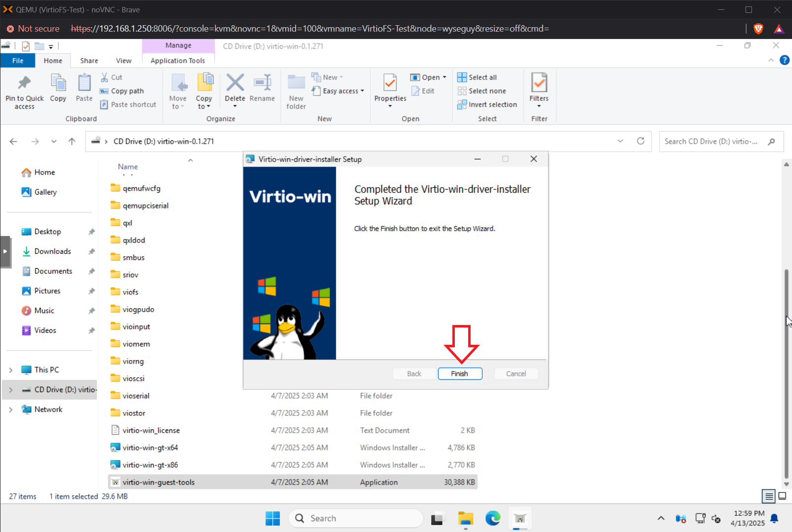Switch to details view layout icon
This screenshot has height=532, width=792.
tap(769, 496)
